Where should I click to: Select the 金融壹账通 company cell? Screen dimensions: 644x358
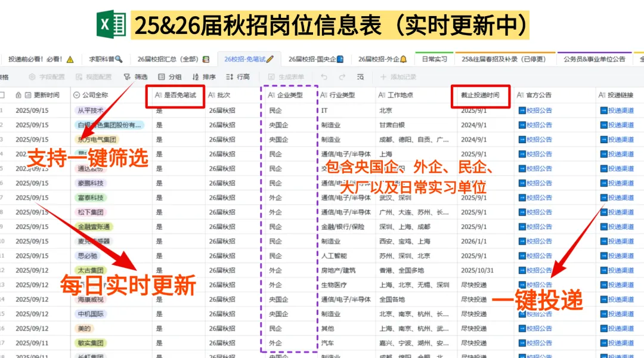[94, 227]
